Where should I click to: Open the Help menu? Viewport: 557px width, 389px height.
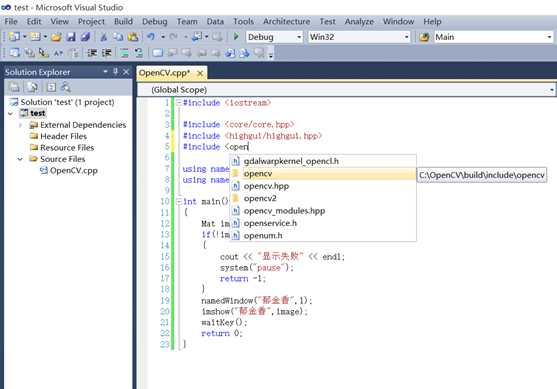(432, 21)
